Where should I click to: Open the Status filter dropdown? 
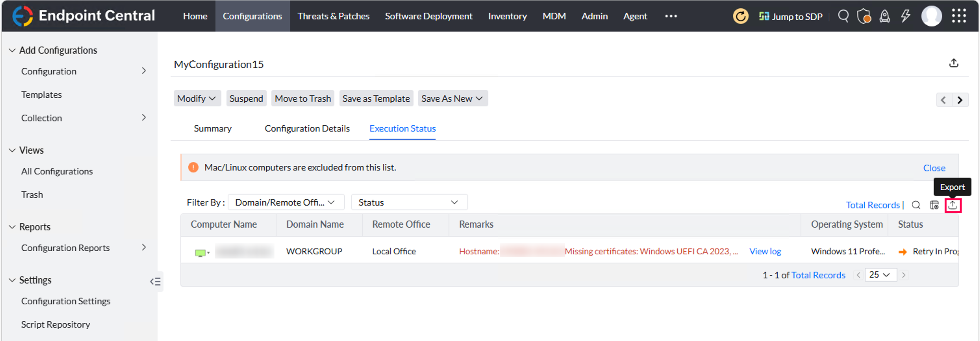(409, 202)
